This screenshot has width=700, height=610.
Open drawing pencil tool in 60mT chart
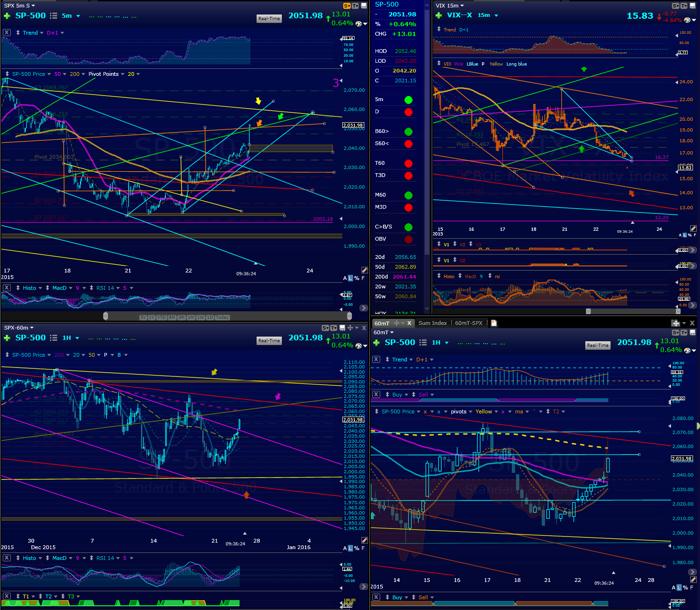[x=693, y=580]
